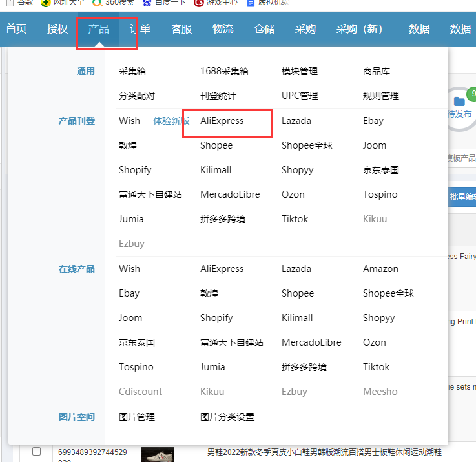Image resolution: width=476 pixels, height=462 pixels.
Task: Choose 拼多多跨境 under 产品刊登
Action: [223, 219]
